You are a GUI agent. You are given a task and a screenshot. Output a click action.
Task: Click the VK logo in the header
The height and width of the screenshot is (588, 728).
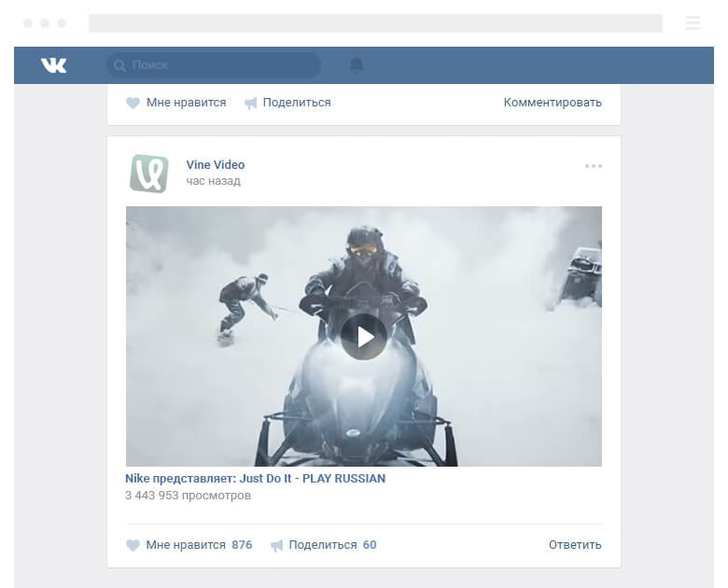[x=53, y=65]
